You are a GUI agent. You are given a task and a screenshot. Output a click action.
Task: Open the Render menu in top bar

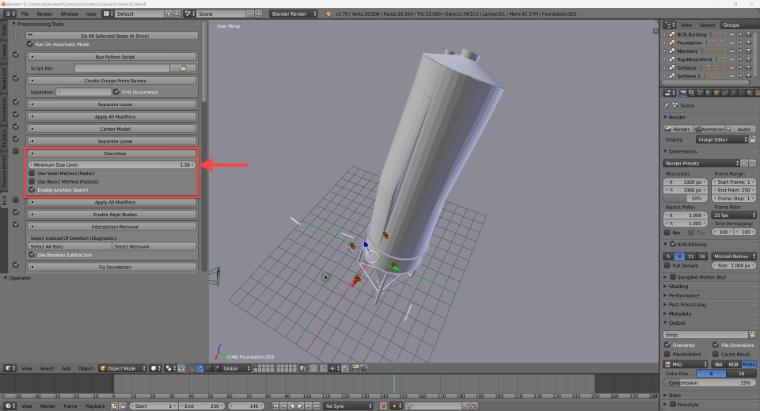coord(44,14)
